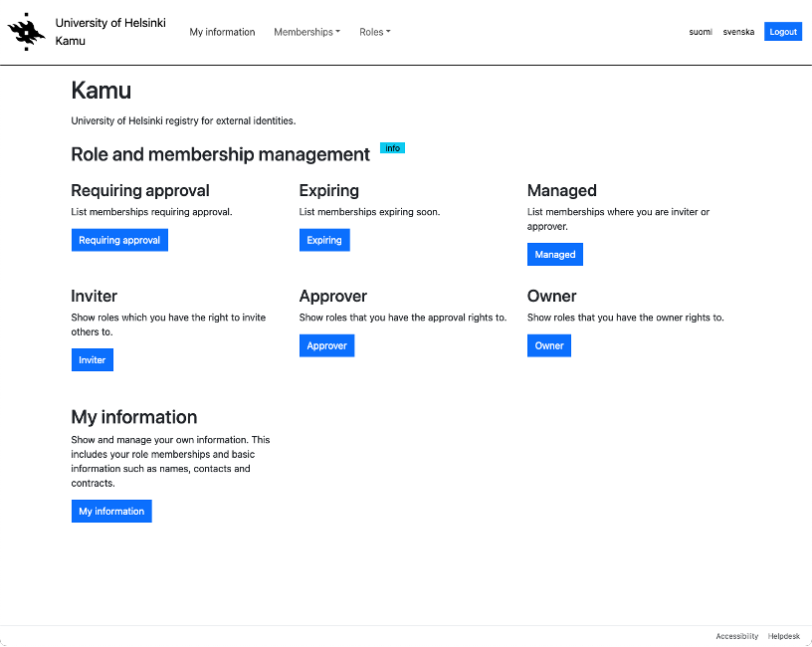Click the Kamu page heading
The width and height of the screenshot is (812, 647).
point(101,91)
